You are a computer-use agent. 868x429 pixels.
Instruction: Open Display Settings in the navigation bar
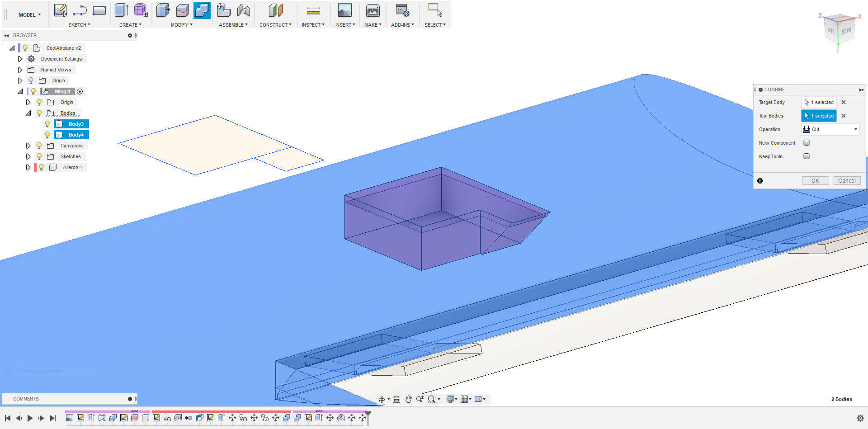(x=450, y=399)
